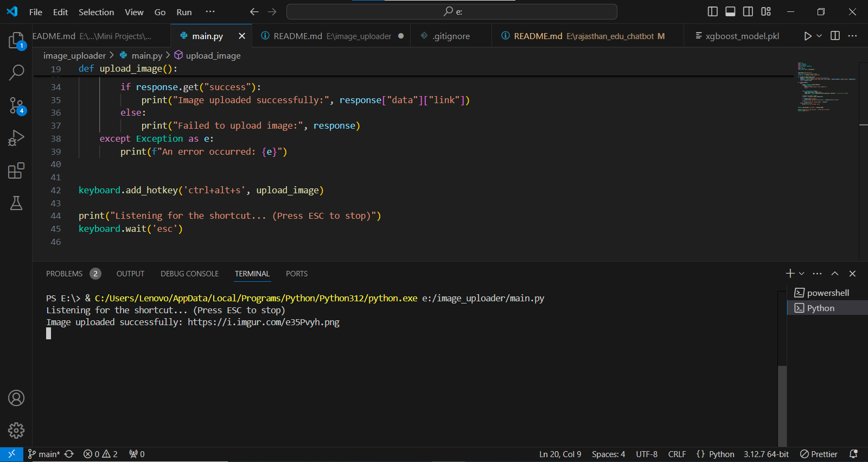Open the Manage gear icon

tap(16, 431)
